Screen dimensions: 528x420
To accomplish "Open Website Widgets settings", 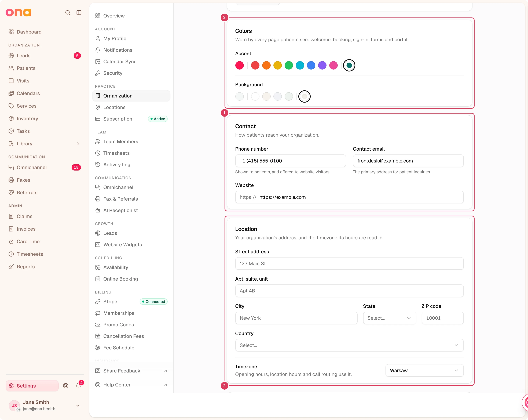I will 131,245.
